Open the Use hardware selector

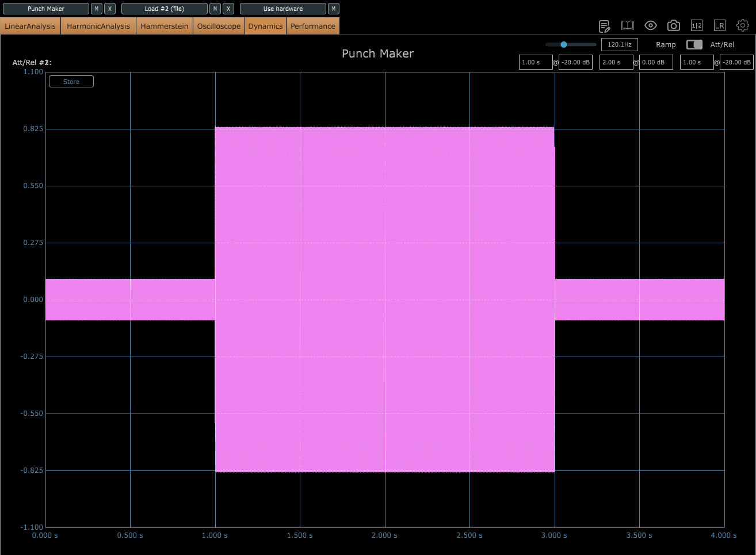click(x=282, y=9)
